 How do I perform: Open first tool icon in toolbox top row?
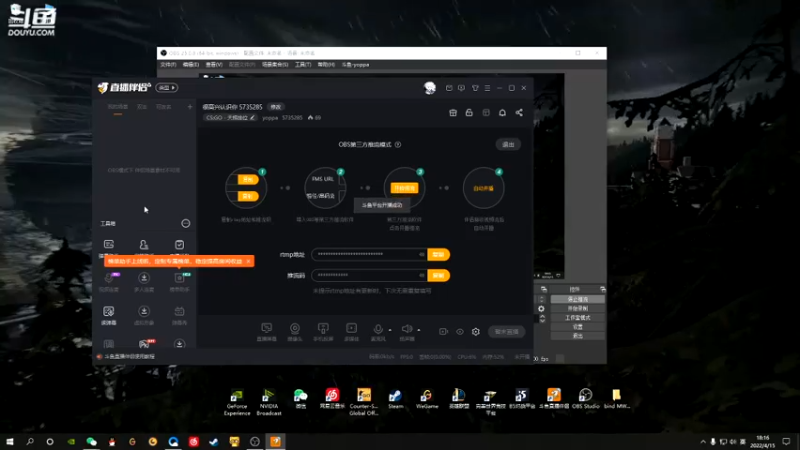(x=109, y=245)
